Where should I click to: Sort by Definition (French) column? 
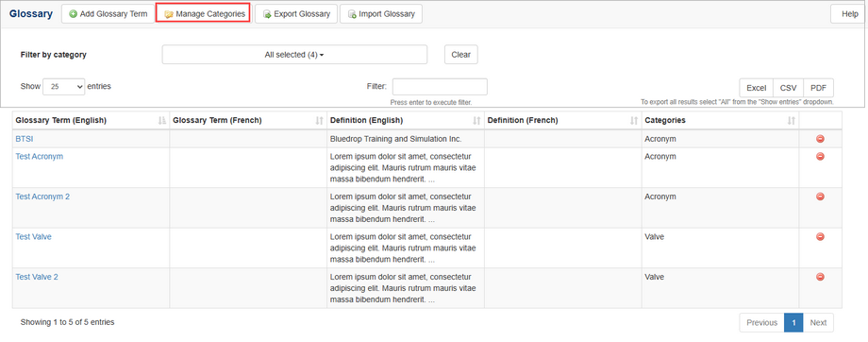(562, 120)
